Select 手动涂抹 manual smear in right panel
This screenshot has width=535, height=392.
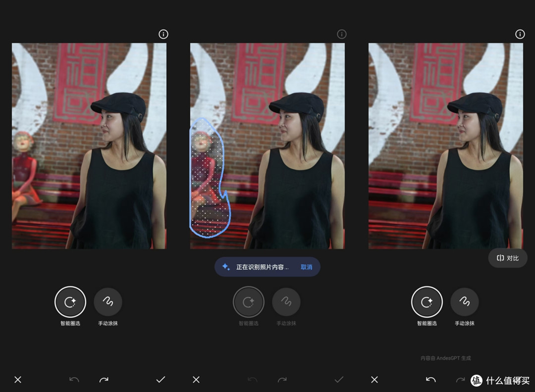(464, 302)
